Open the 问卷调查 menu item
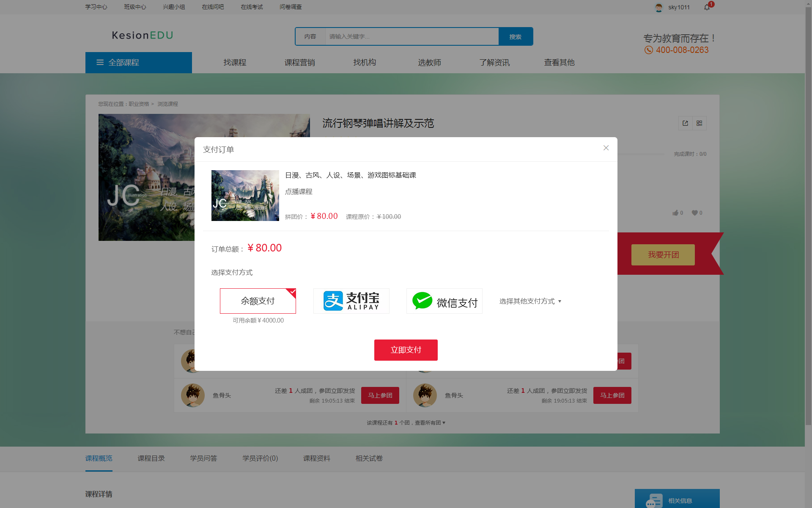This screenshot has width=812, height=508. coord(290,7)
